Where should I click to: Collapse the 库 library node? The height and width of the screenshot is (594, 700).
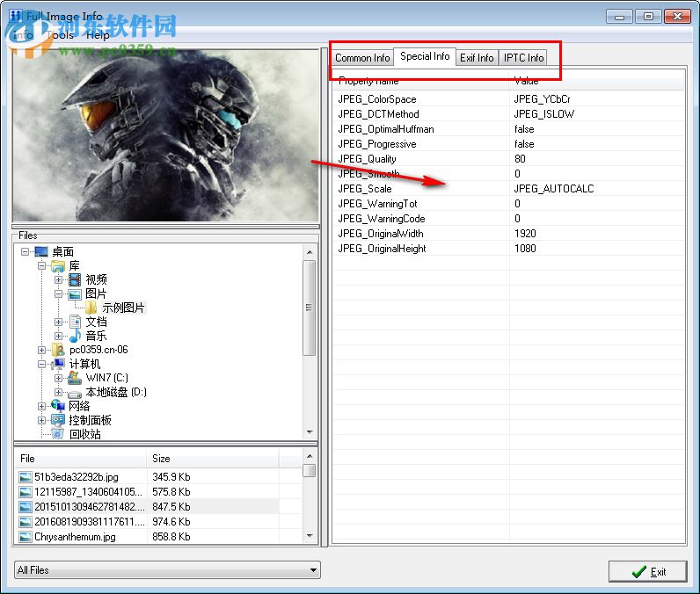[41, 265]
